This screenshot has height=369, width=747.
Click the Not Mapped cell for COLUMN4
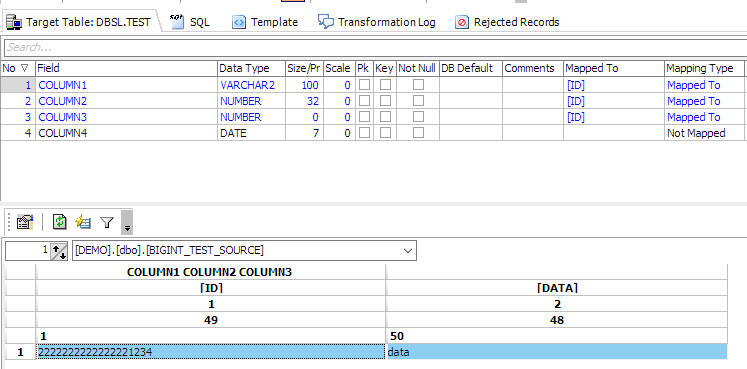pyautogui.click(x=704, y=133)
